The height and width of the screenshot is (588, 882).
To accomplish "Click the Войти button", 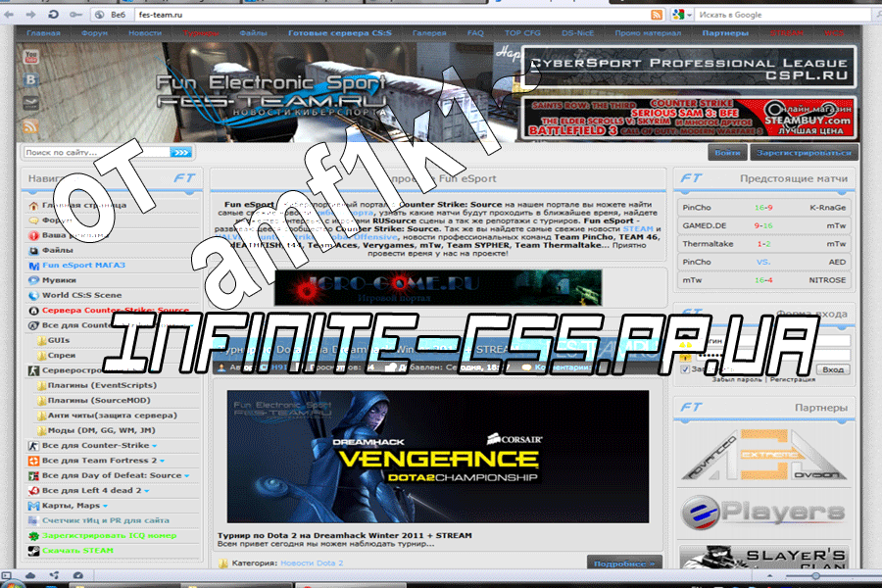I will coord(727,153).
